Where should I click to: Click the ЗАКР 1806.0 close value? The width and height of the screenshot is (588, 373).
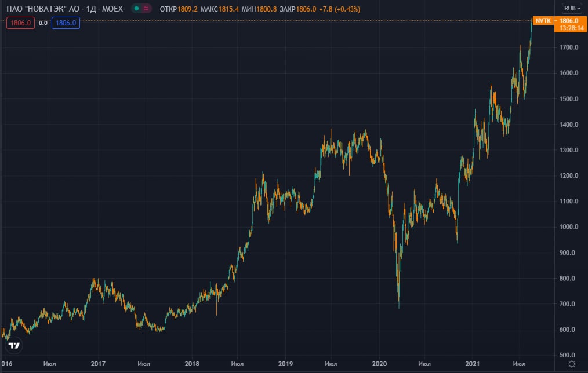[297, 9]
